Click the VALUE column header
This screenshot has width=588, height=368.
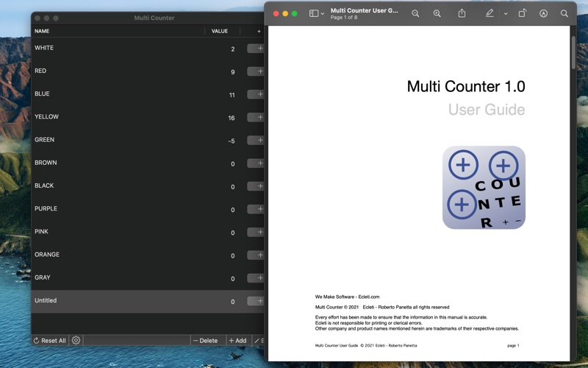point(220,31)
